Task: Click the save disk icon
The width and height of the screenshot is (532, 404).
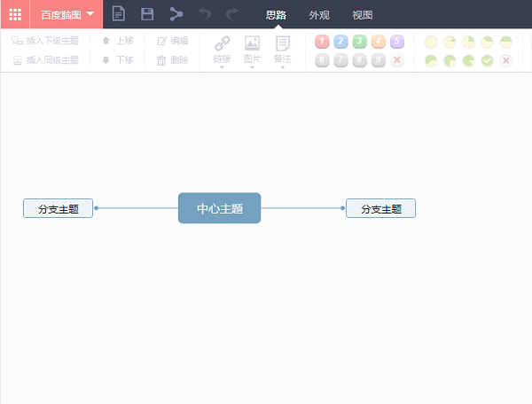Action: (x=147, y=14)
